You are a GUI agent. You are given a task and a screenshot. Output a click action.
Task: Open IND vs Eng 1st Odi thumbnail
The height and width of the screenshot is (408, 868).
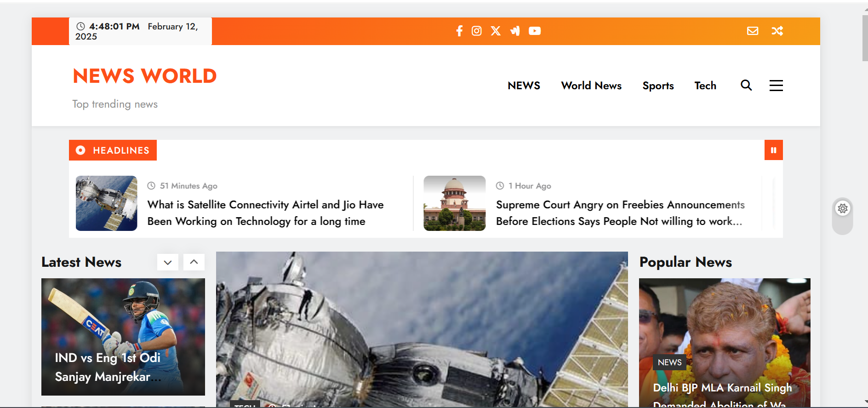[x=123, y=336]
